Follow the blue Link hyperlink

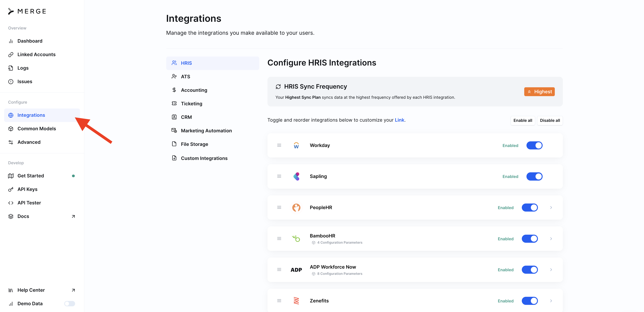[x=399, y=120]
